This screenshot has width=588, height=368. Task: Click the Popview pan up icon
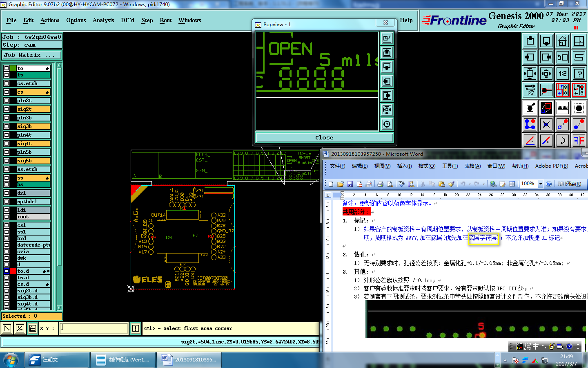pyautogui.click(x=387, y=53)
